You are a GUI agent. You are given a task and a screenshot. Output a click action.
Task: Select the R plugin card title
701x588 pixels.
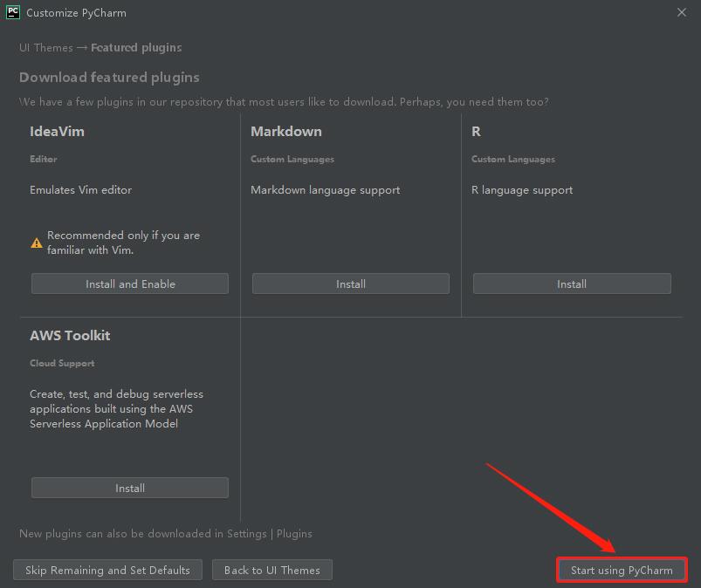[x=476, y=131]
